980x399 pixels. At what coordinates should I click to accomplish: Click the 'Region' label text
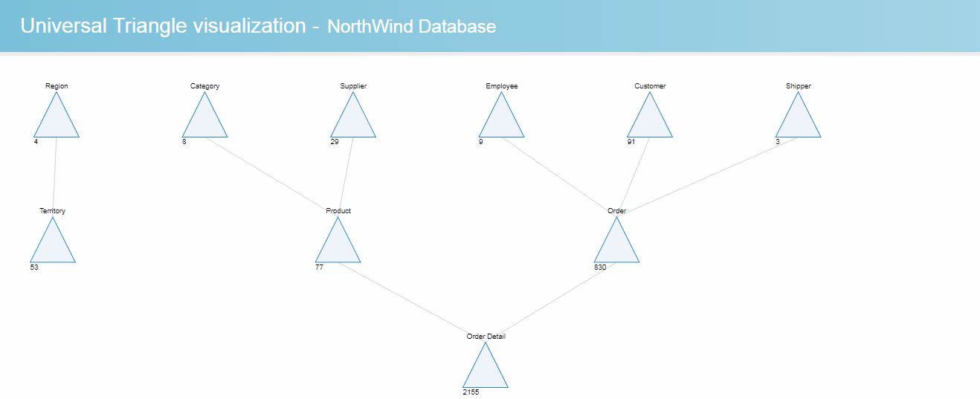pyautogui.click(x=57, y=86)
